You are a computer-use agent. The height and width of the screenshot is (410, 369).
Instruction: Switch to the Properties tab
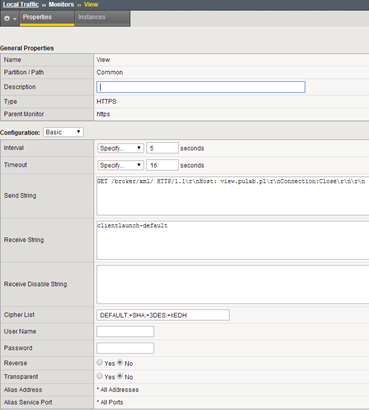pos(47,18)
